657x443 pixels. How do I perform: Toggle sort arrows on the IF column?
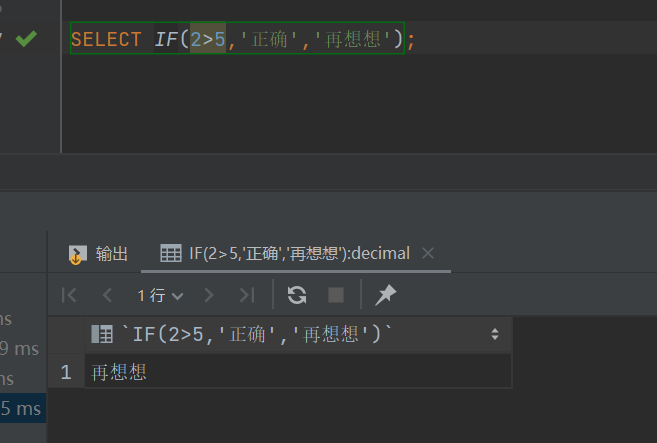[x=494, y=335]
